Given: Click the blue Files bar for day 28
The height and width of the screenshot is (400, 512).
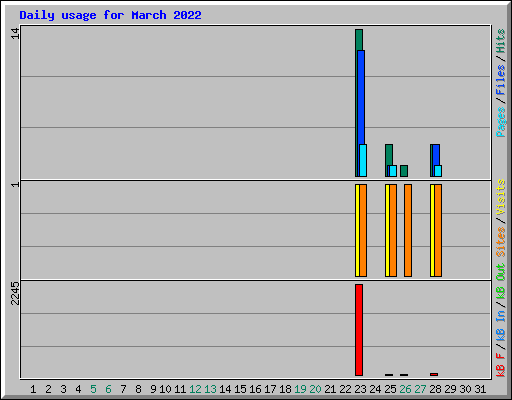Looking at the screenshot, I should click(x=436, y=155).
